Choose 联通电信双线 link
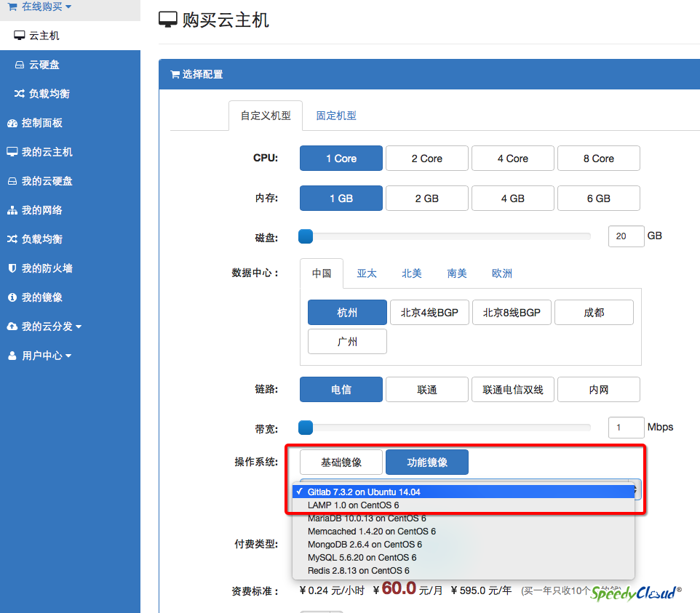Screen dimensions: 700x613 point(512,390)
